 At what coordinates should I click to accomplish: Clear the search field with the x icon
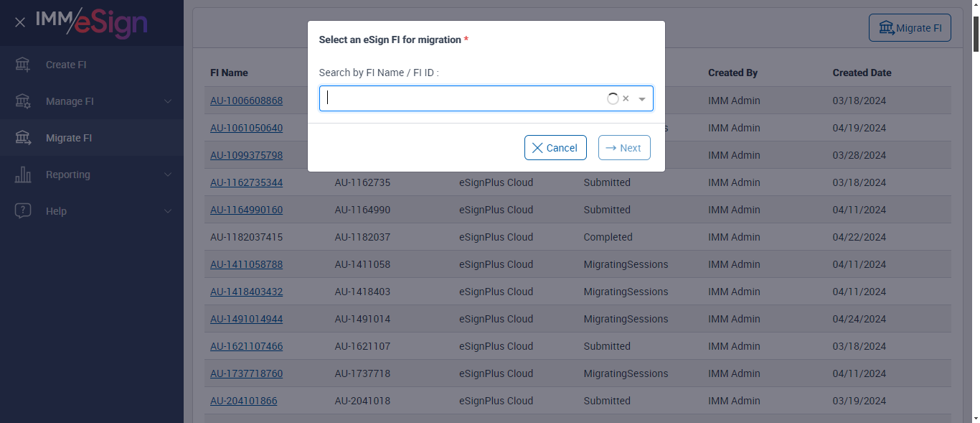pyautogui.click(x=626, y=99)
